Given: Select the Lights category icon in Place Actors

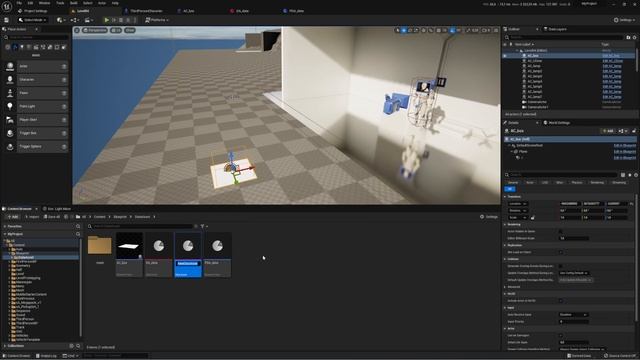Looking at the screenshot, I should pyautogui.click(x=22, y=47).
